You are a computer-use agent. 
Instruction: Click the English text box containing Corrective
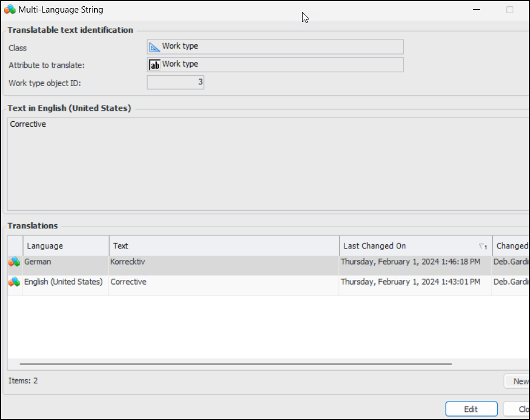tap(268, 164)
